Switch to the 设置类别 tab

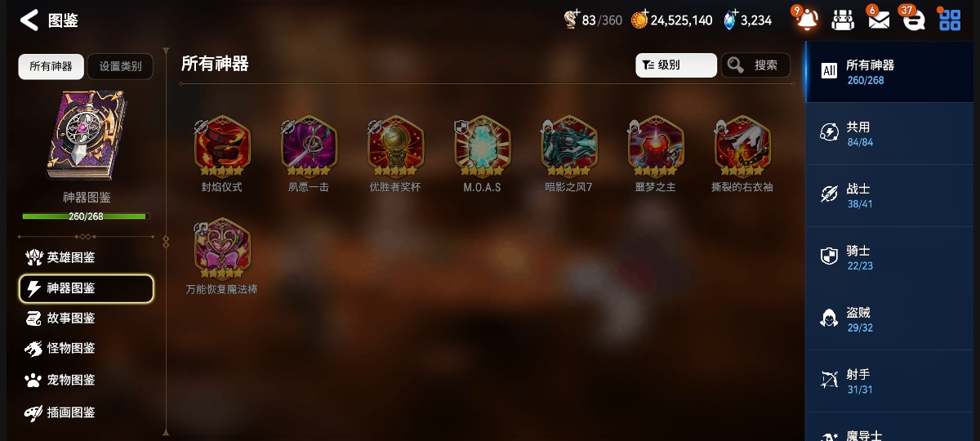pos(120,67)
